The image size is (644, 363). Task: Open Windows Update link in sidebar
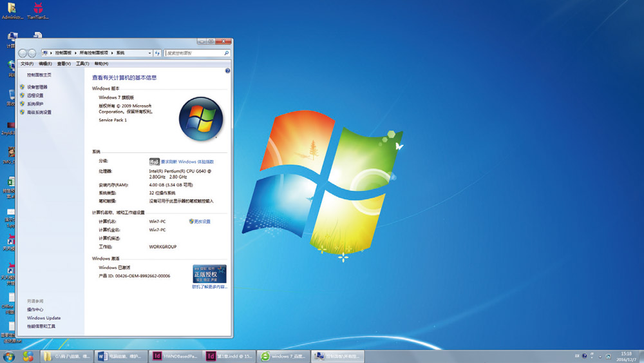click(44, 319)
